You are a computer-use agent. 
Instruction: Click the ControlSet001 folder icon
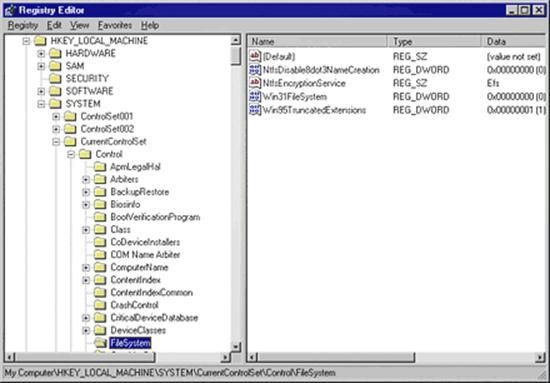[70, 116]
